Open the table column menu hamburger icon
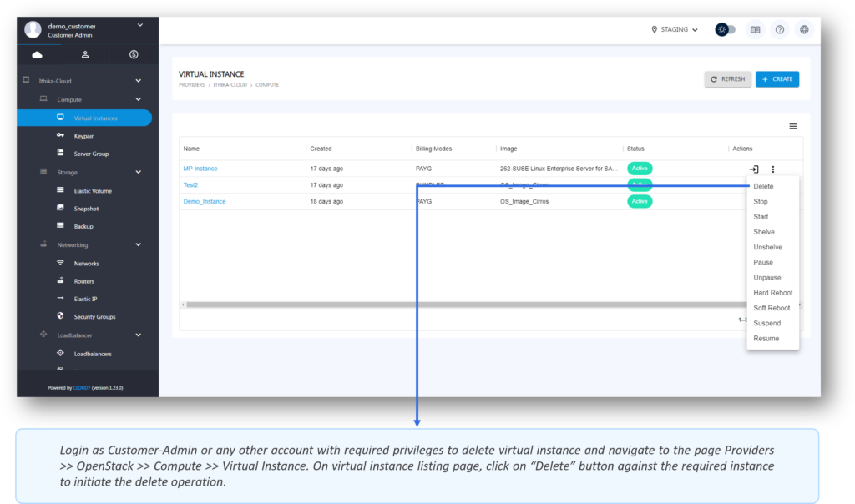This screenshot has width=855, height=504. tap(793, 126)
